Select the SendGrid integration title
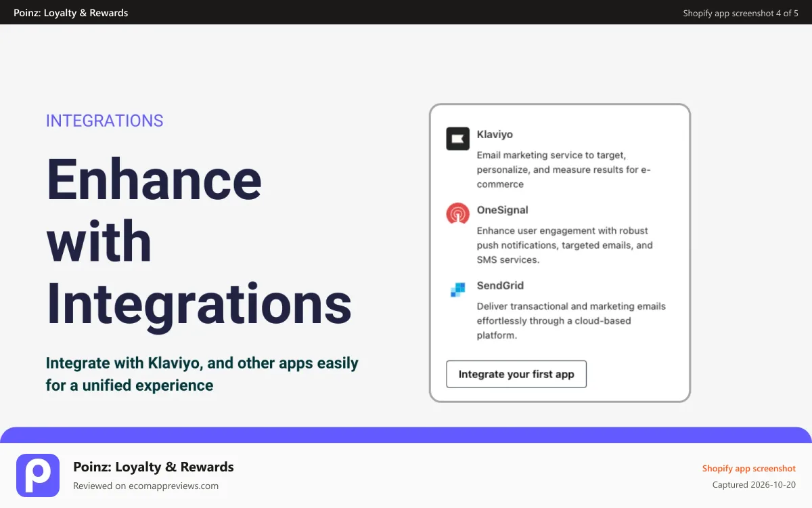Image resolution: width=812 pixels, height=508 pixels. [x=500, y=286]
